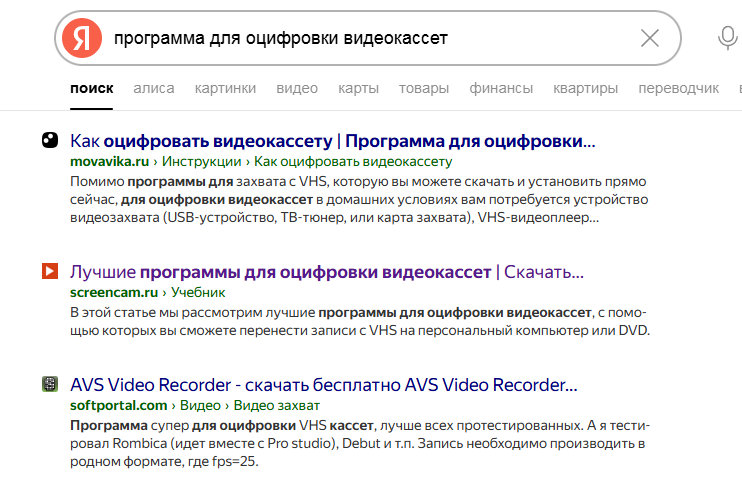Open result 'Как оцифровать видеокассету' title link
This screenshot has height=500, width=742.
pyautogui.click(x=333, y=141)
